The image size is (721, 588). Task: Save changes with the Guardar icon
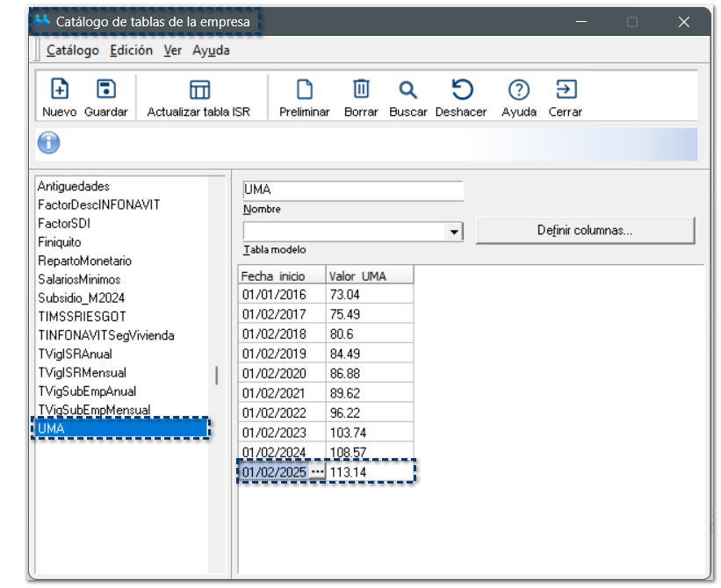coord(105,90)
